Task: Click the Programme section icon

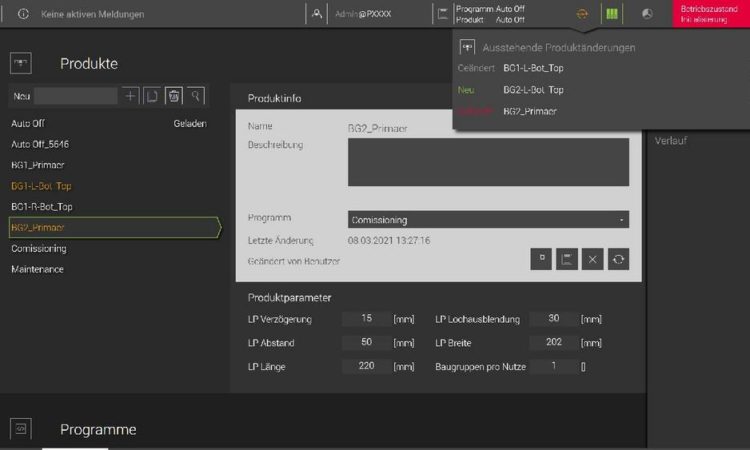Action: point(21,429)
